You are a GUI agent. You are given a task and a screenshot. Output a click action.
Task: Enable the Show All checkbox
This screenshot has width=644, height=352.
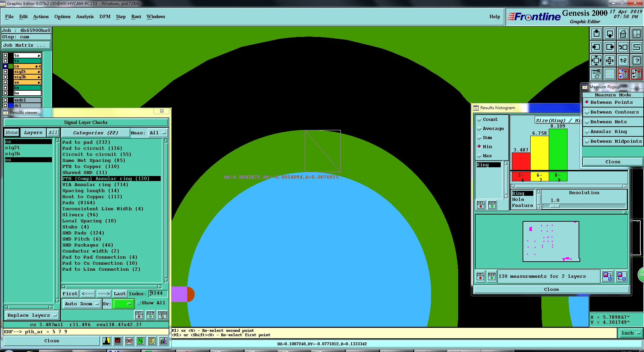(138, 303)
